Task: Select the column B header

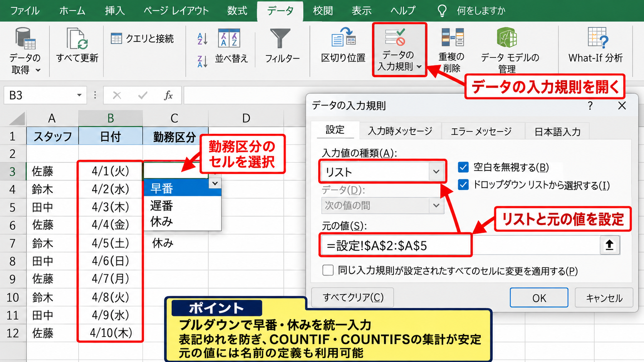Action: [x=111, y=118]
